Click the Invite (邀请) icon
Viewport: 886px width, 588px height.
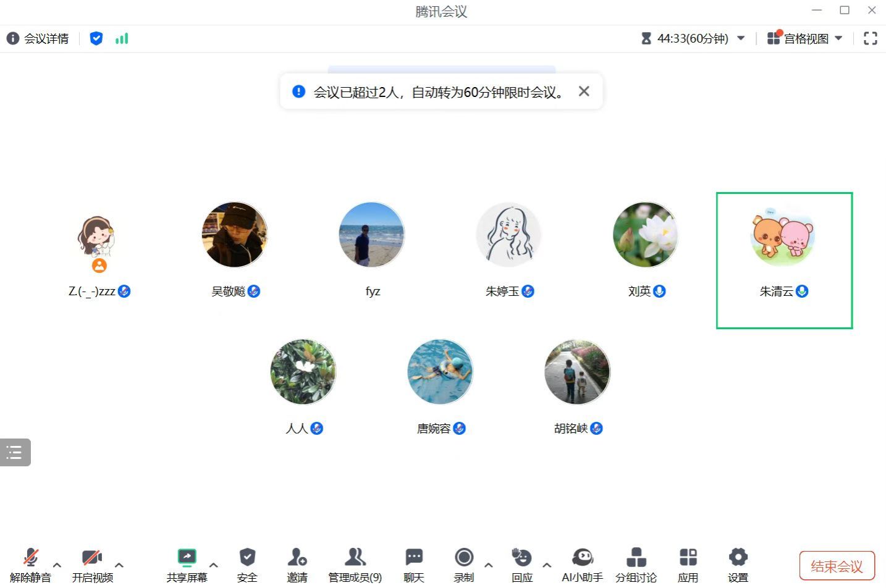point(297,565)
